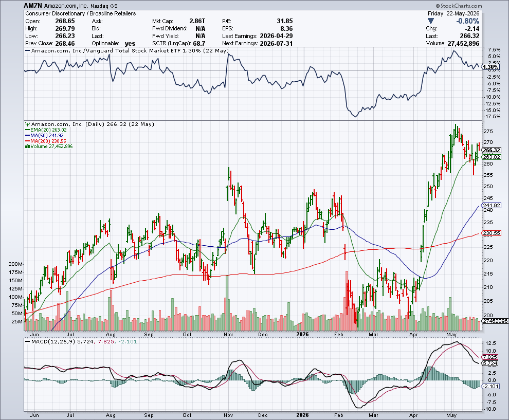Click the boxed 266.32 price label on right axis

[x=492, y=150]
